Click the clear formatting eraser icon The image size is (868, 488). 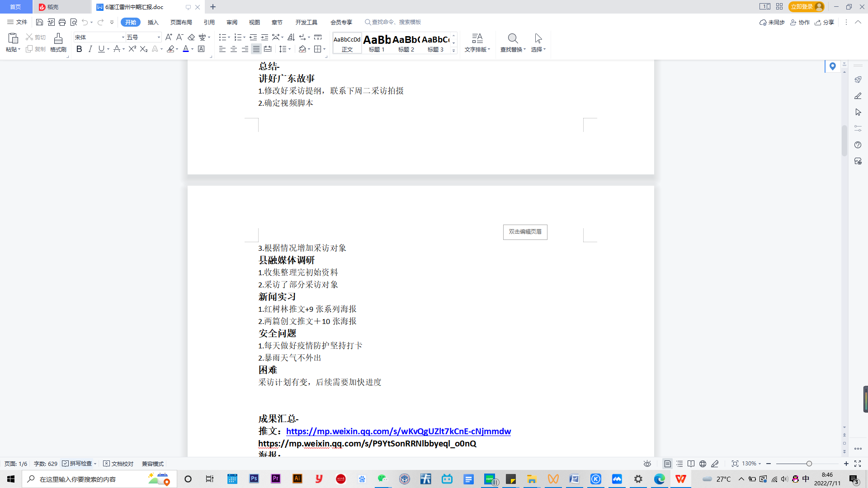(x=191, y=37)
